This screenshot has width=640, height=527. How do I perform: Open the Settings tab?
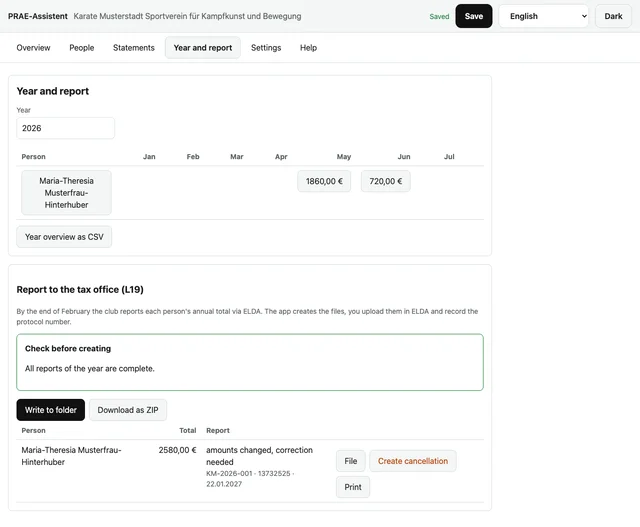[x=266, y=48]
